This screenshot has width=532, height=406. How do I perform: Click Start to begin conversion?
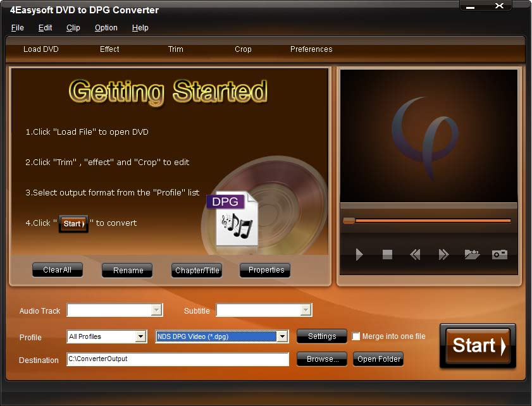point(478,346)
